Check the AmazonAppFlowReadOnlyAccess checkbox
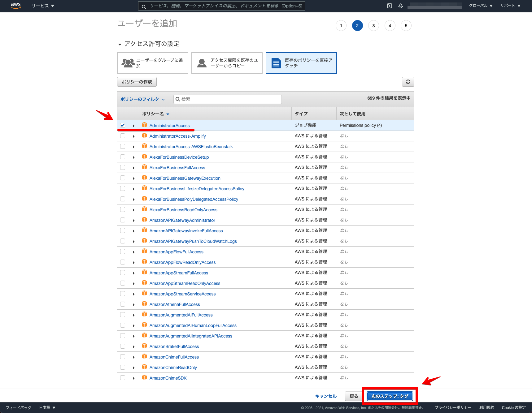The width and height of the screenshot is (532, 413). (123, 262)
